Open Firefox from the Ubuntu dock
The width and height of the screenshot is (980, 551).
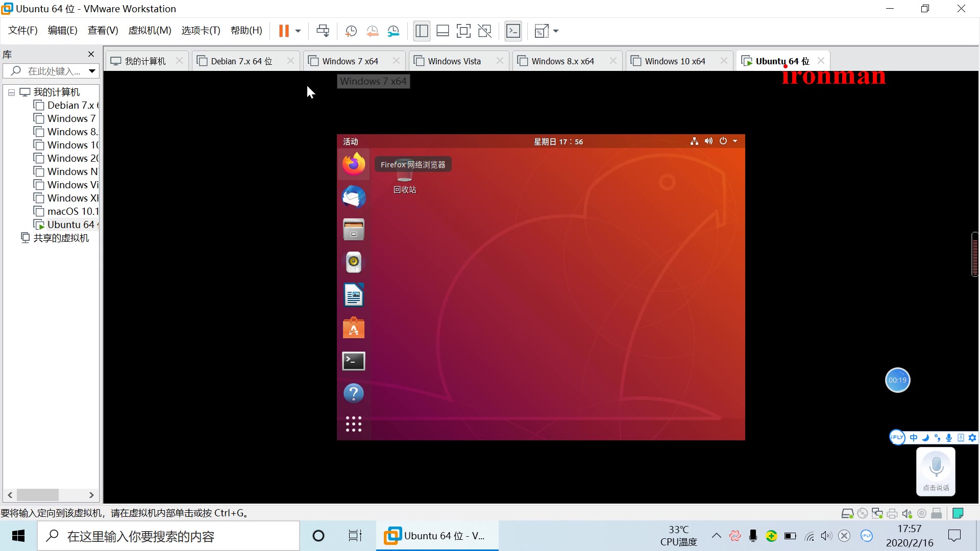tap(354, 164)
